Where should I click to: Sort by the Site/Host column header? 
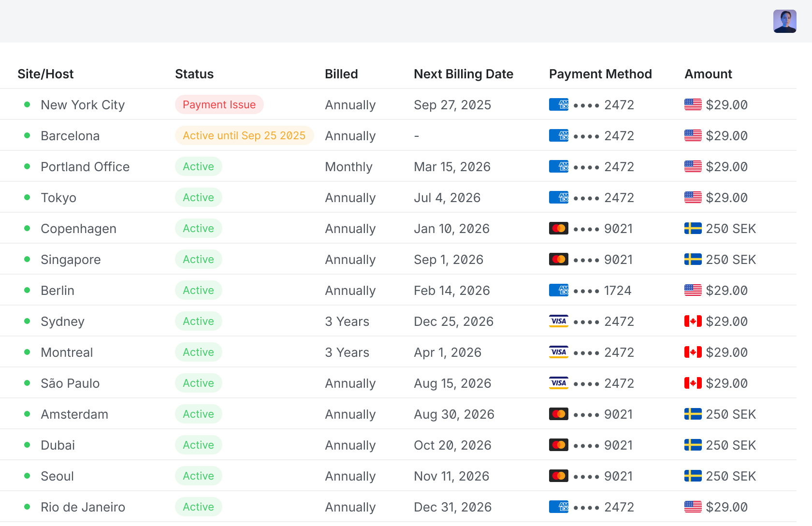45,74
